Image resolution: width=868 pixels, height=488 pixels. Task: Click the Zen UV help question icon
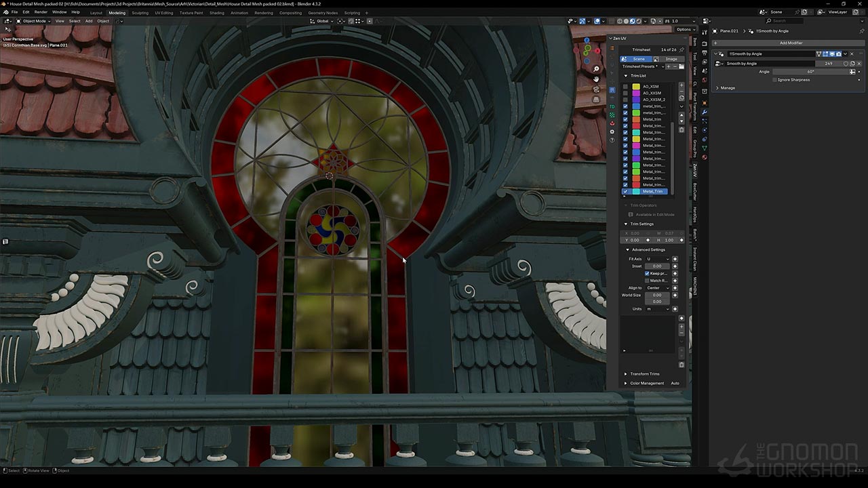point(612,140)
